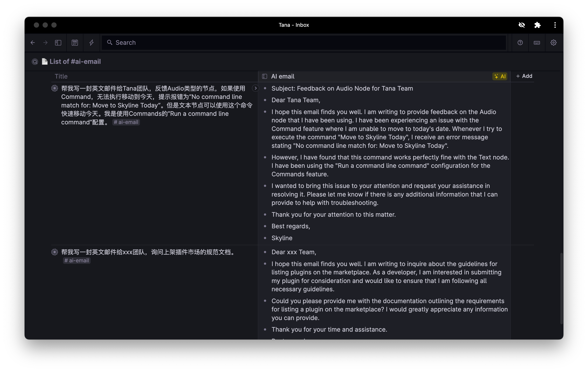Image resolution: width=588 pixels, height=372 pixels.
Task: Open the three-dot menu in title bar
Action: (555, 25)
